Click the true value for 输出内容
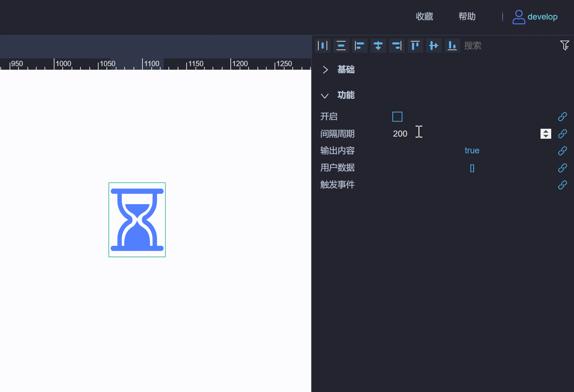Viewport: 574px width, 392px height. pos(471,150)
